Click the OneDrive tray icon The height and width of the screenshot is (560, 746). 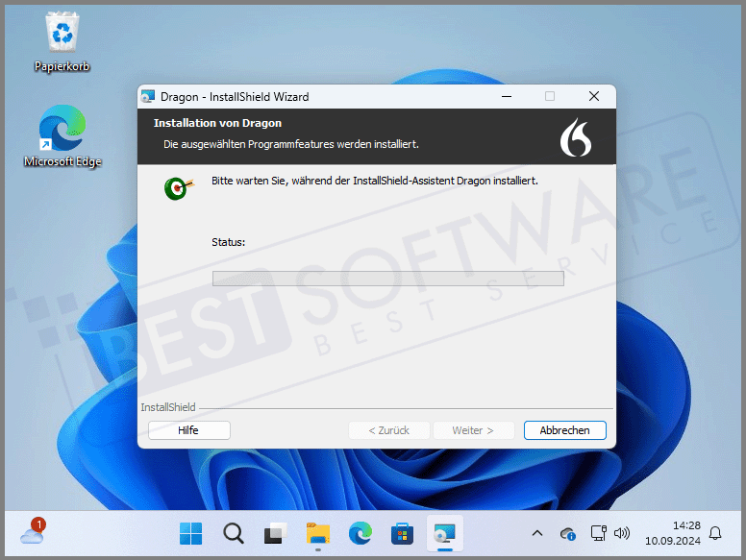pyautogui.click(x=567, y=533)
